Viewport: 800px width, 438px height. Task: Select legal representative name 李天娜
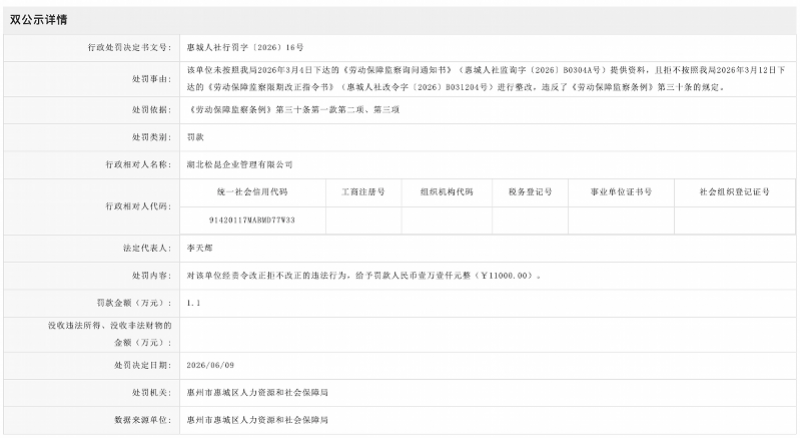(x=199, y=248)
